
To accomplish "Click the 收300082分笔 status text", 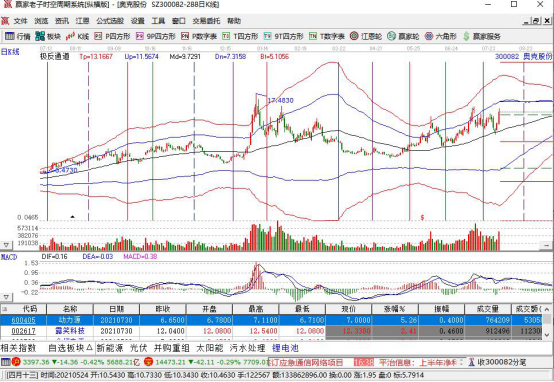I will click(502, 362).
